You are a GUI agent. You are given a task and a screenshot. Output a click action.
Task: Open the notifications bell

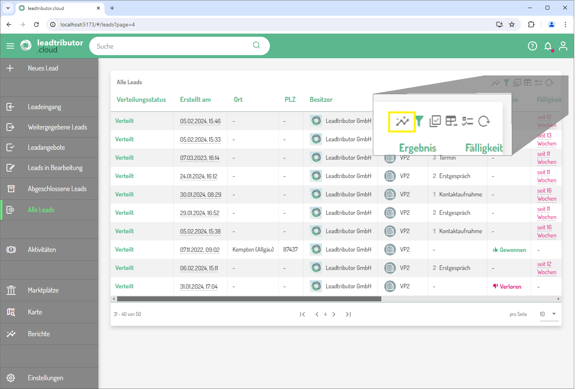pos(548,46)
